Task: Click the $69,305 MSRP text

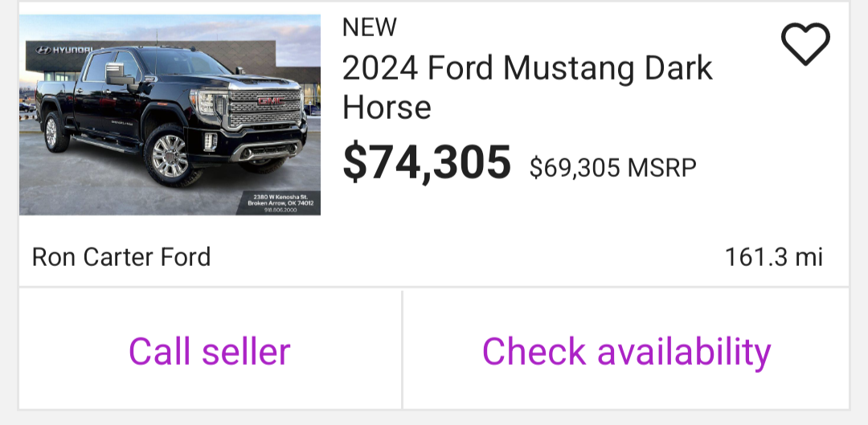Action: point(612,168)
